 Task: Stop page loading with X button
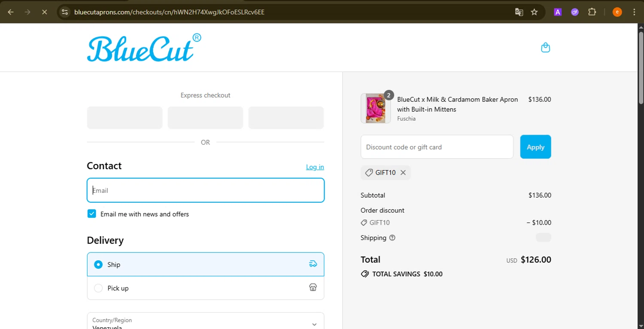coord(44,12)
